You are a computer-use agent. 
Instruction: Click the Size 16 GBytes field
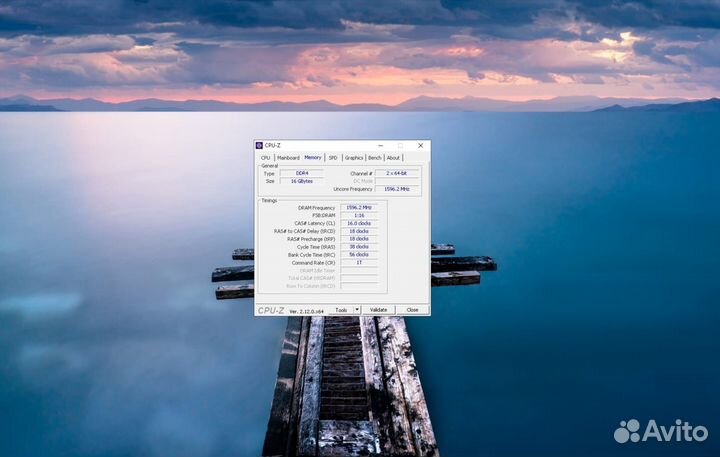pyautogui.click(x=301, y=181)
